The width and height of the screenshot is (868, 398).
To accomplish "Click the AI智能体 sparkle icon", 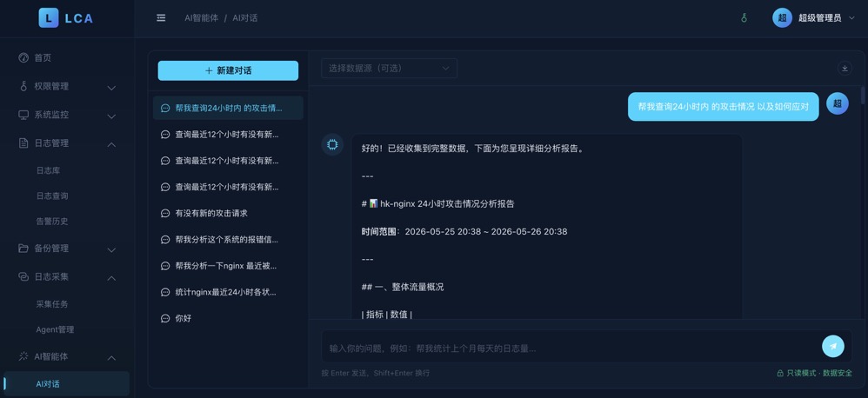I will 23,356.
